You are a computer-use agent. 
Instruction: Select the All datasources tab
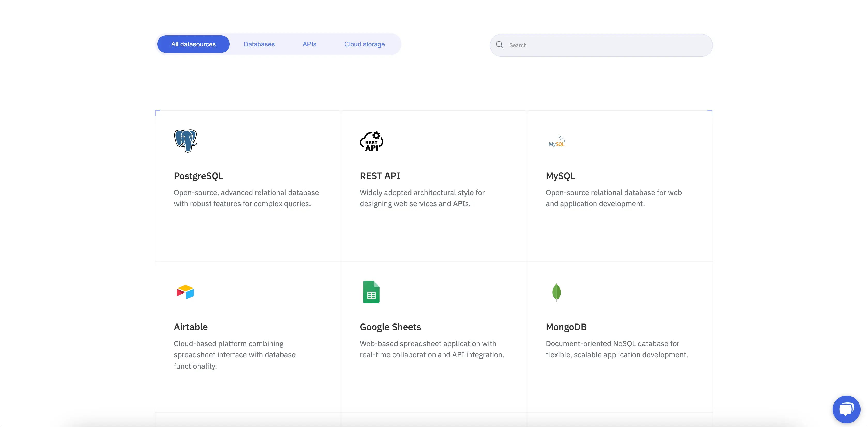pos(193,44)
